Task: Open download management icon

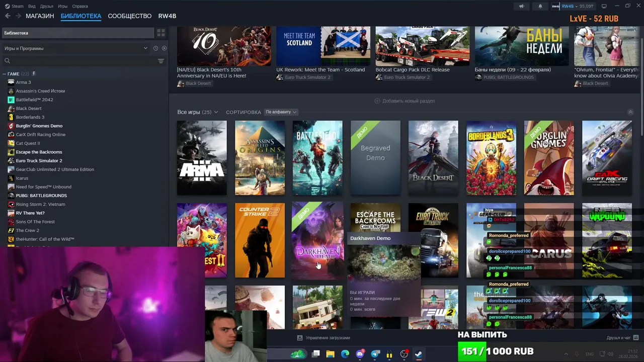Action: pyautogui.click(x=300, y=338)
